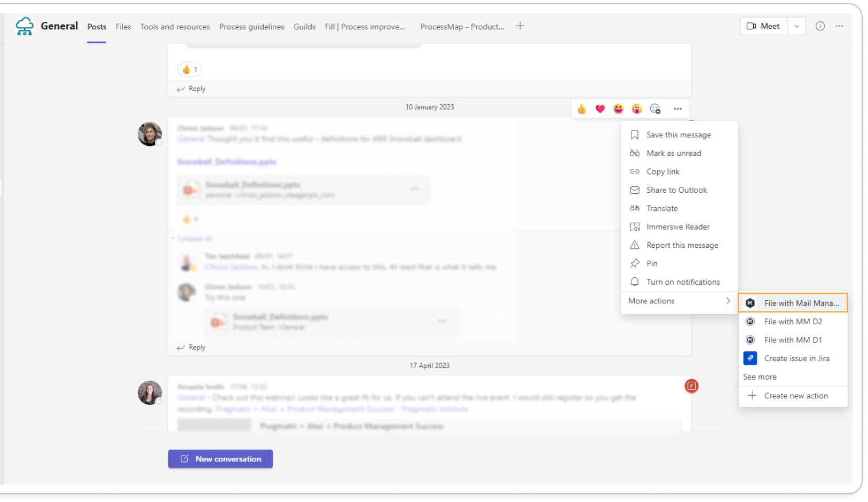Add a new tab with plus icon
The width and height of the screenshot is (868, 502).
tap(520, 26)
